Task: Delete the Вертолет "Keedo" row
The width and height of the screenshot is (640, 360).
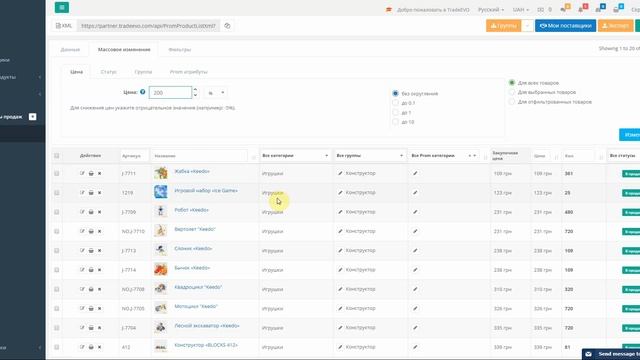Action: 99,231
